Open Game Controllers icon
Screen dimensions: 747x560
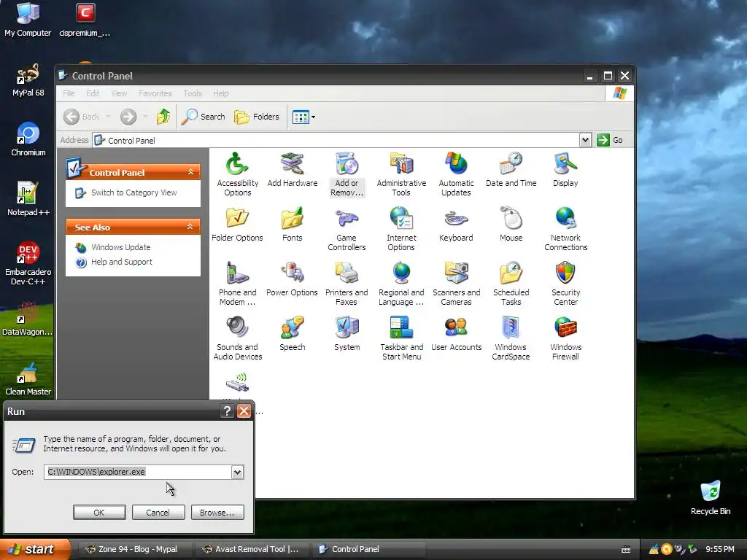(347, 229)
